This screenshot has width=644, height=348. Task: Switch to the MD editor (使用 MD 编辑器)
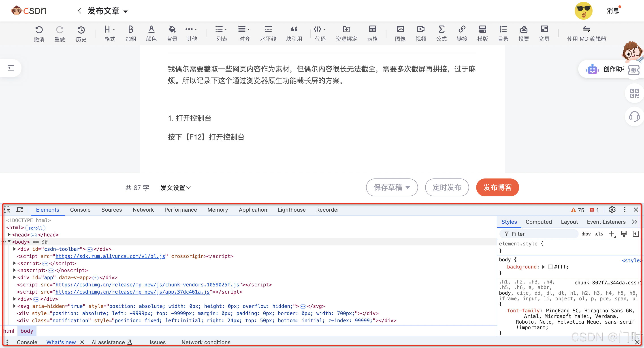[586, 33]
